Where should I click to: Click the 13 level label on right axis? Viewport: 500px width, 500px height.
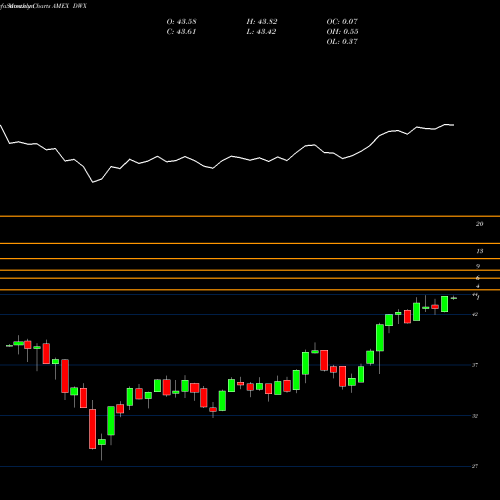pos(479,251)
